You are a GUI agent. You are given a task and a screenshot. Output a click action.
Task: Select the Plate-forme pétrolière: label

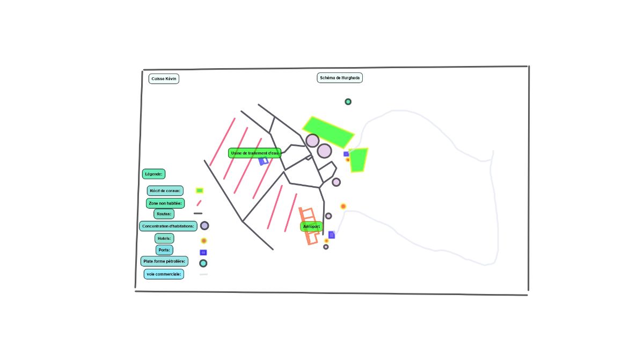pyautogui.click(x=164, y=261)
